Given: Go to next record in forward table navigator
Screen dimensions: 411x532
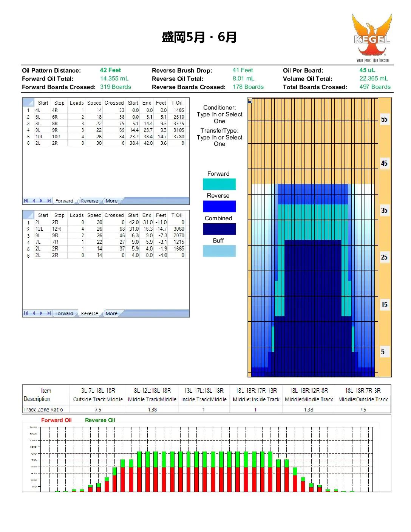Looking at the screenshot, I should pyautogui.click(x=41, y=201).
